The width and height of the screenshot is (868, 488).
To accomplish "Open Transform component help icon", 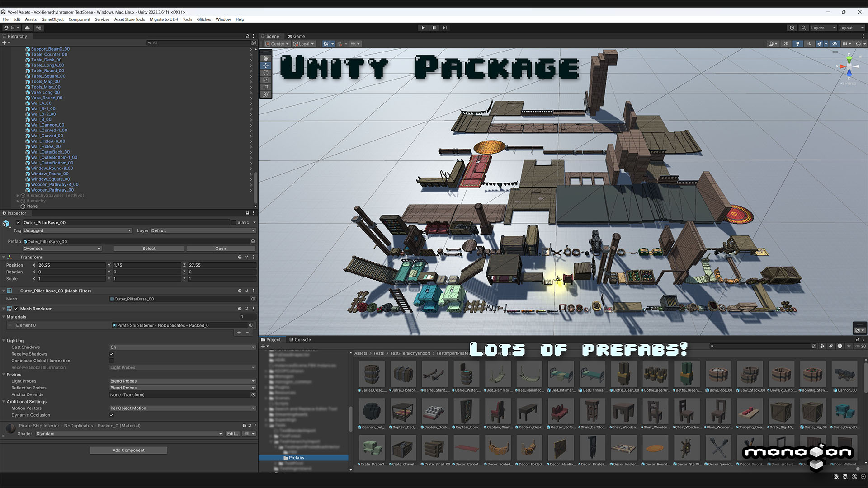I will pos(240,257).
